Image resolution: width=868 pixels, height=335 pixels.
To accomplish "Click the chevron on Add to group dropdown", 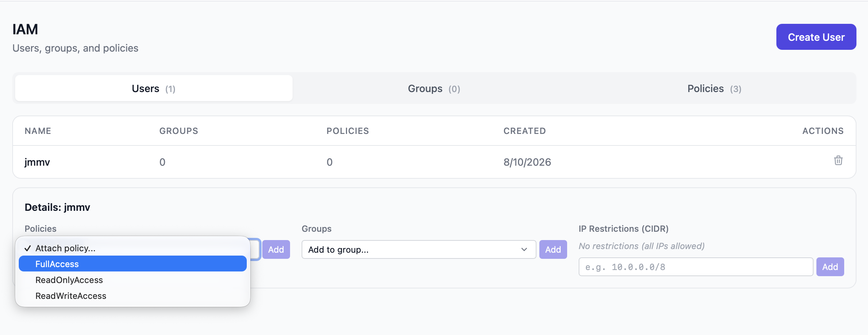I will pos(524,249).
